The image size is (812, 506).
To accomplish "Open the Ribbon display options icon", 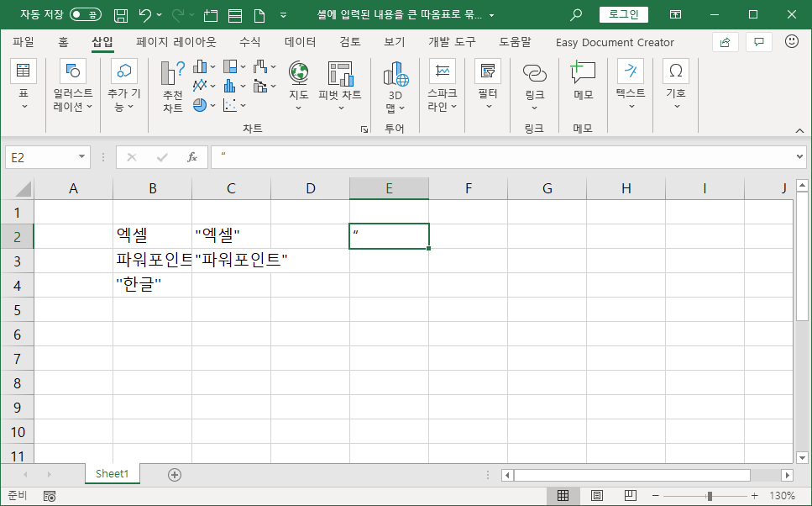I will 675,14.
